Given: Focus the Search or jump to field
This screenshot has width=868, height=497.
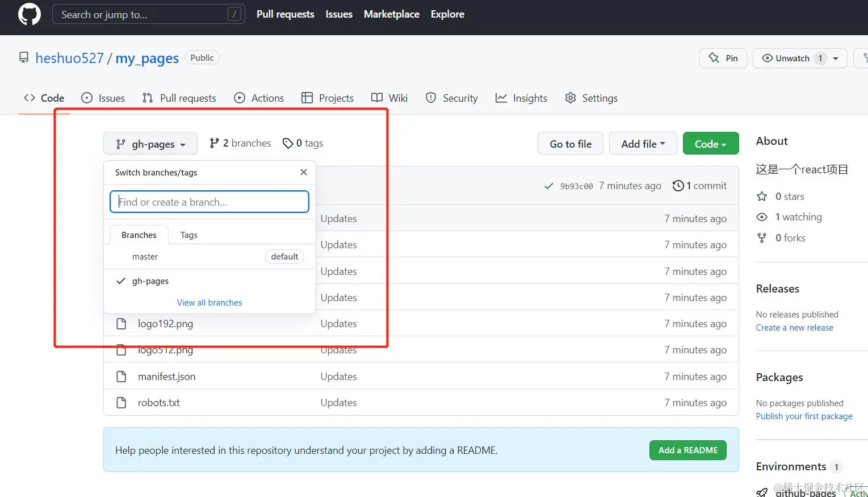Looking at the screenshot, I should [149, 14].
